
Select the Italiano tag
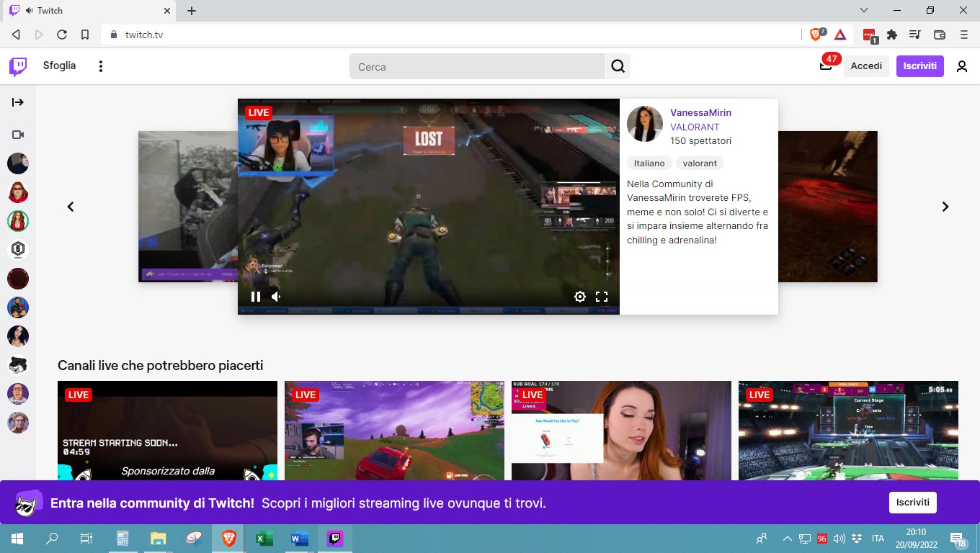pyautogui.click(x=649, y=163)
